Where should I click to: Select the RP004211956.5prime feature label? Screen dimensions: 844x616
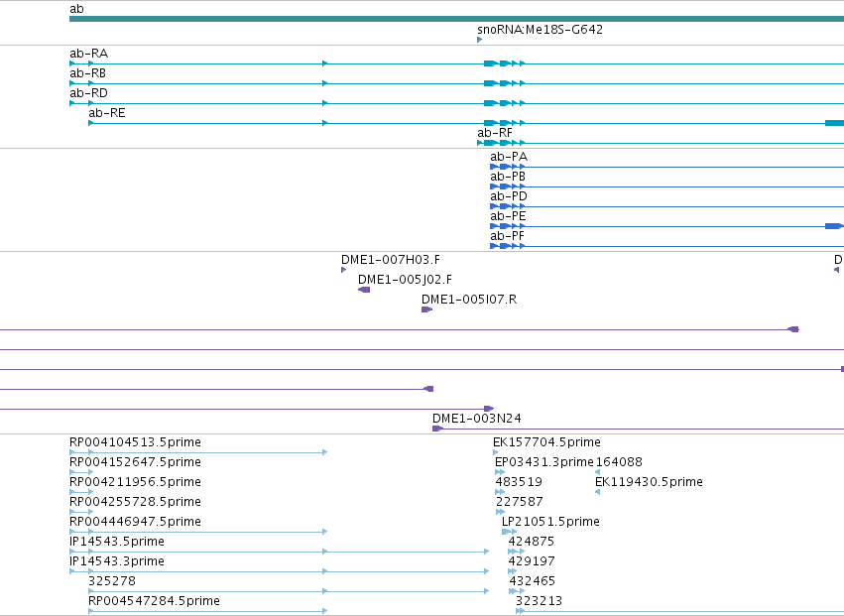[x=135, y=482]
